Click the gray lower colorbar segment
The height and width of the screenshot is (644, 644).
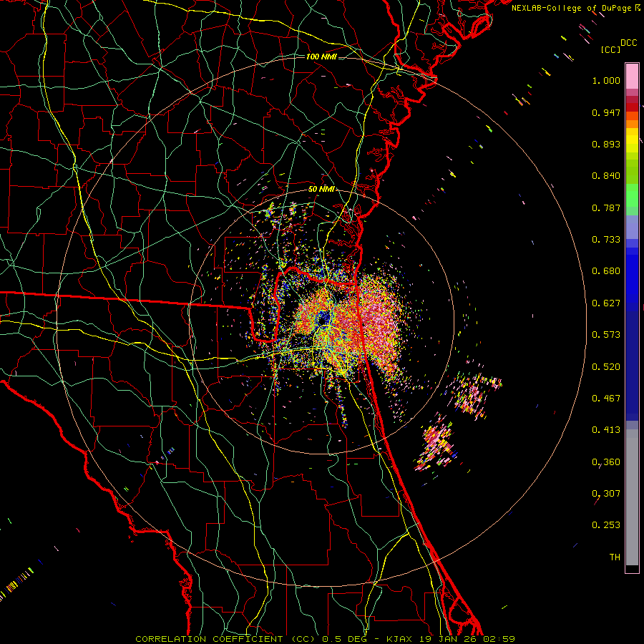(x=632, y=497)
